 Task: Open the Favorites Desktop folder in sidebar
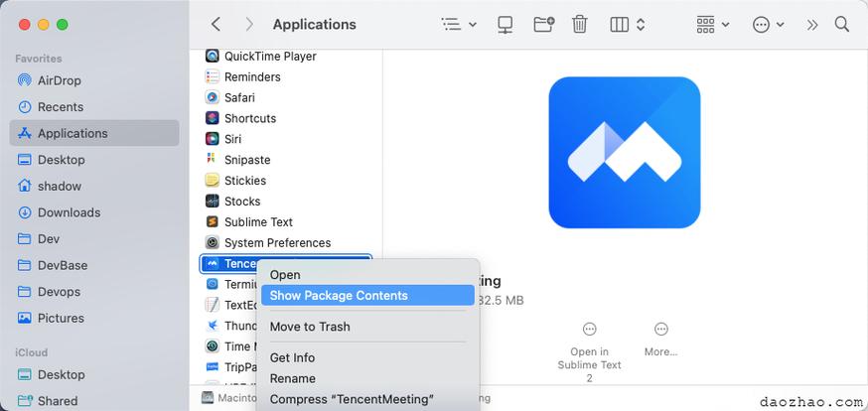pos(94,160)
